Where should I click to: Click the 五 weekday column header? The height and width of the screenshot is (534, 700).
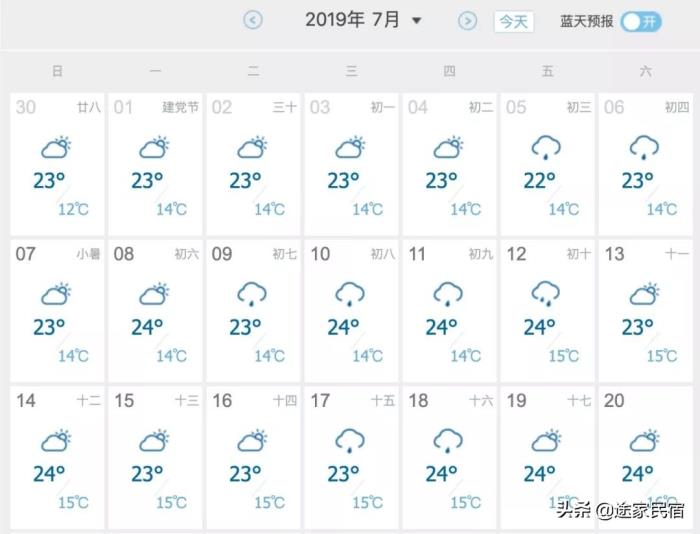547,71
